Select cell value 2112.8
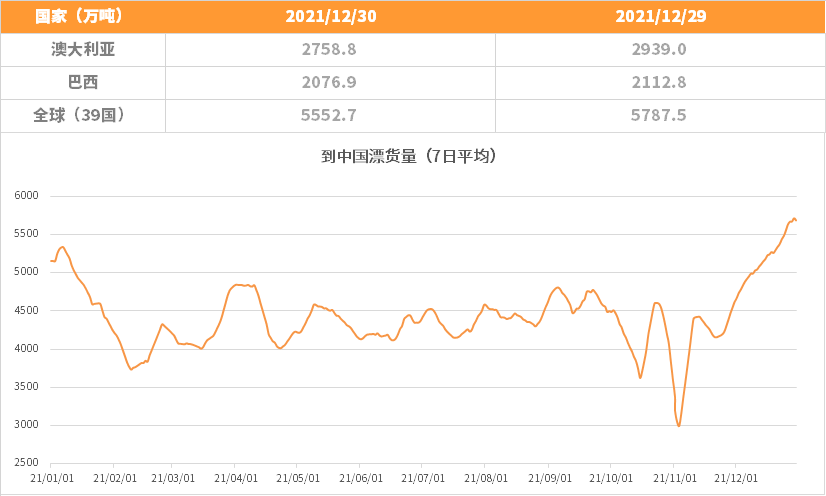Image resolution: width=826 pixels, height=496 pixels. [659, 83]
